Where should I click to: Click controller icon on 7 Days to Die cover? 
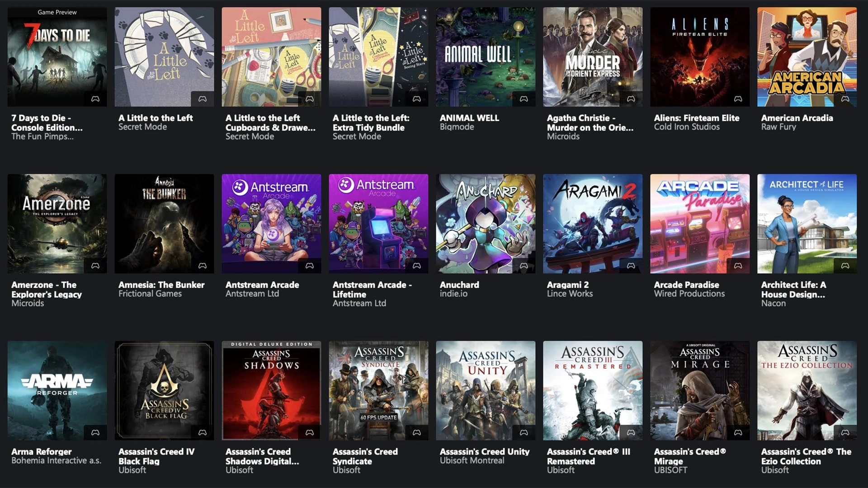point(95,99)
